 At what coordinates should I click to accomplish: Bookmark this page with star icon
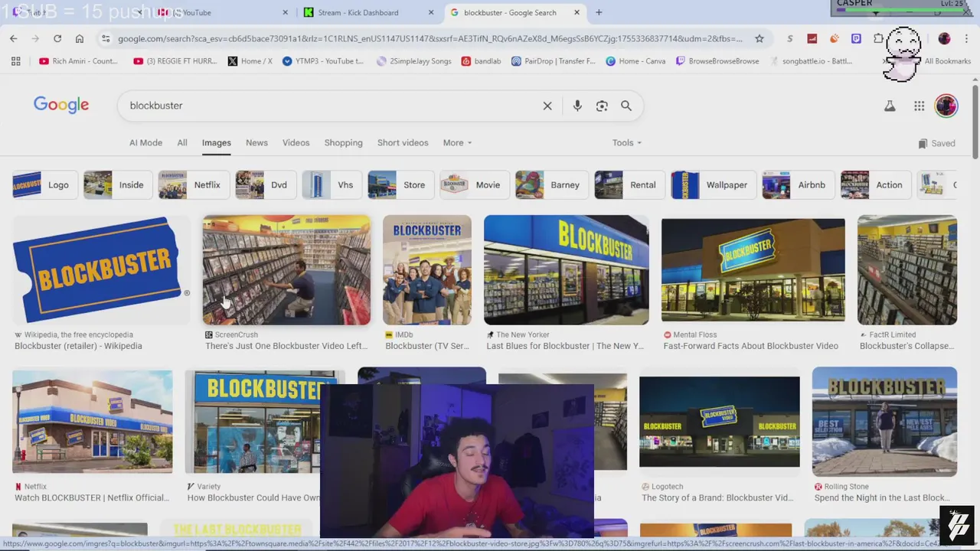(x=759, y=38)
